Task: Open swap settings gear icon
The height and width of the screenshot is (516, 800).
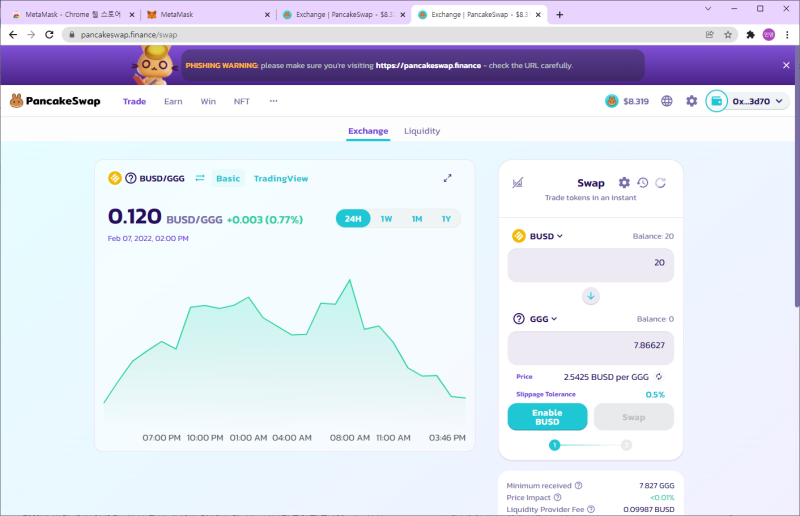Action: (624, 183)
